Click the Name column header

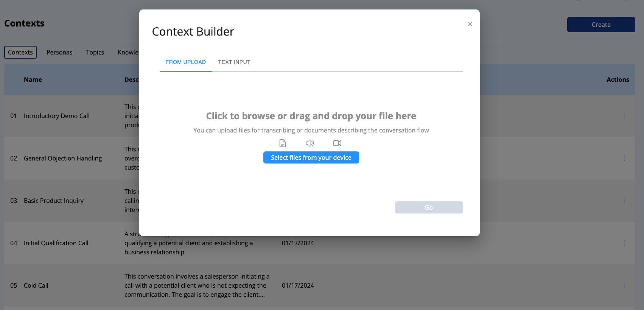pyautogui.click(x=33, y=79)
